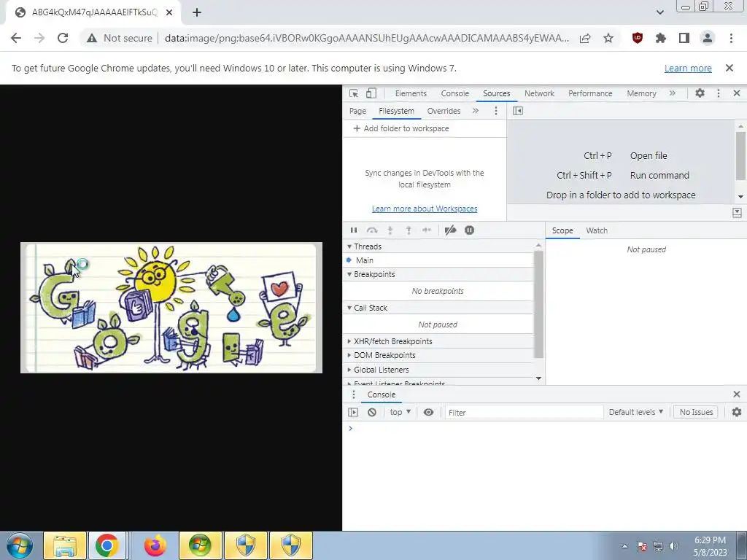Screen dimensions: 747x560
Task: Launch Firefox from the taskbar
Action: [x=155, y=545]
